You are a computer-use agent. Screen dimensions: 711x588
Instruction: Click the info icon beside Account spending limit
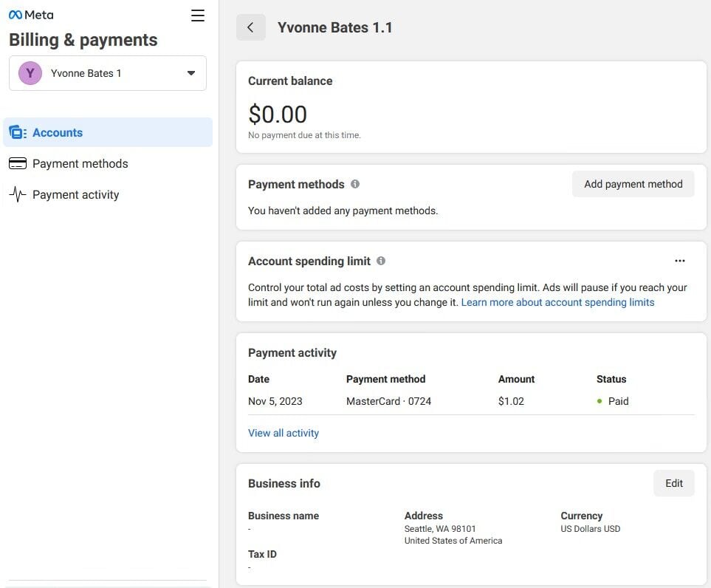[381, 261]
